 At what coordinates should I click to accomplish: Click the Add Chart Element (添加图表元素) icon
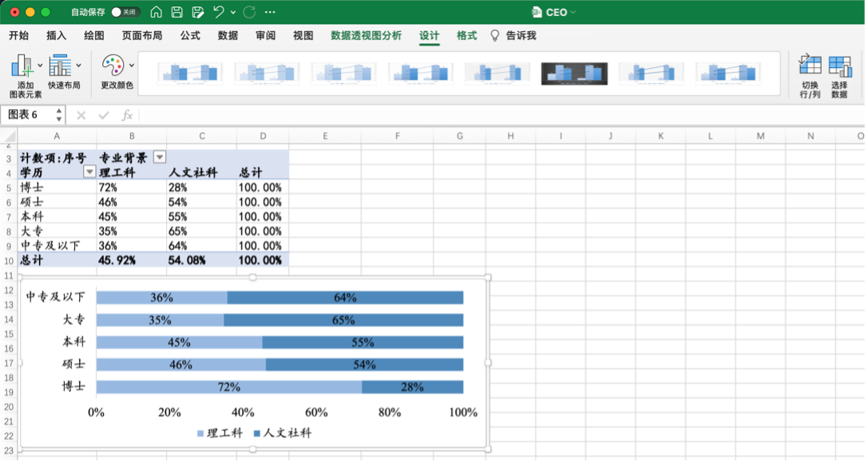click(22, 66)
